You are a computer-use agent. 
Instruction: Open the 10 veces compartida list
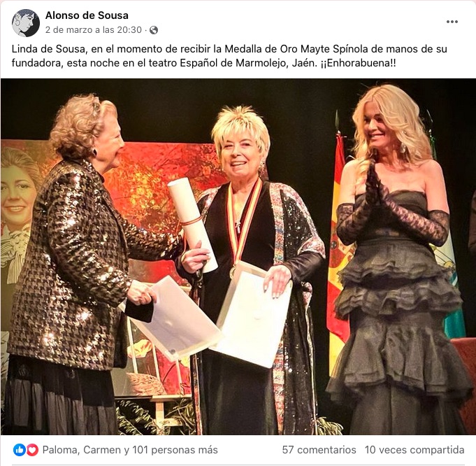[414, 450]
